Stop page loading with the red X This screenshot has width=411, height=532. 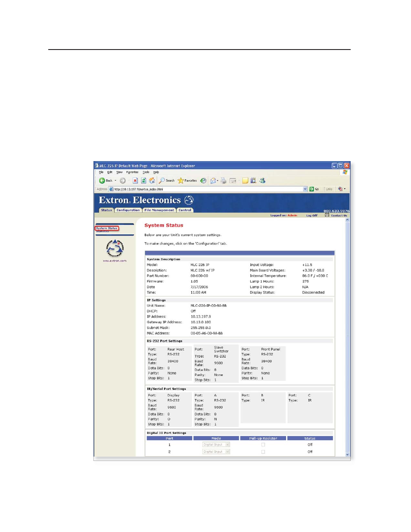point(135,180)
